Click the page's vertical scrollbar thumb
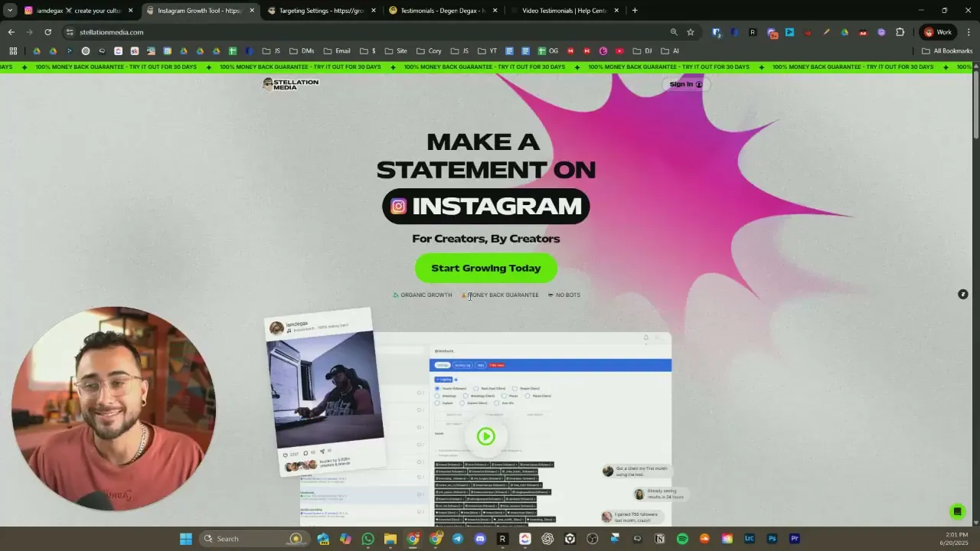Screen dimensions: 980x551 coord(976,104)
